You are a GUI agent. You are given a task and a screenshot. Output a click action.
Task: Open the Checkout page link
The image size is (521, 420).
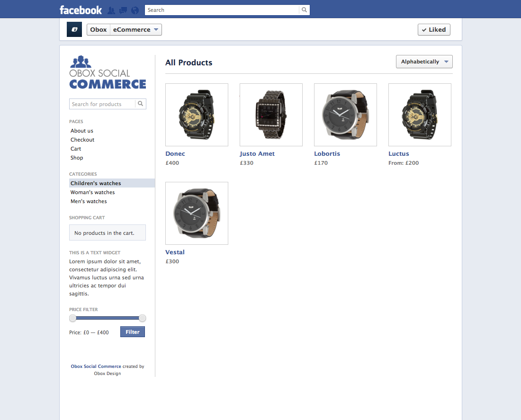tap(82, 140)
